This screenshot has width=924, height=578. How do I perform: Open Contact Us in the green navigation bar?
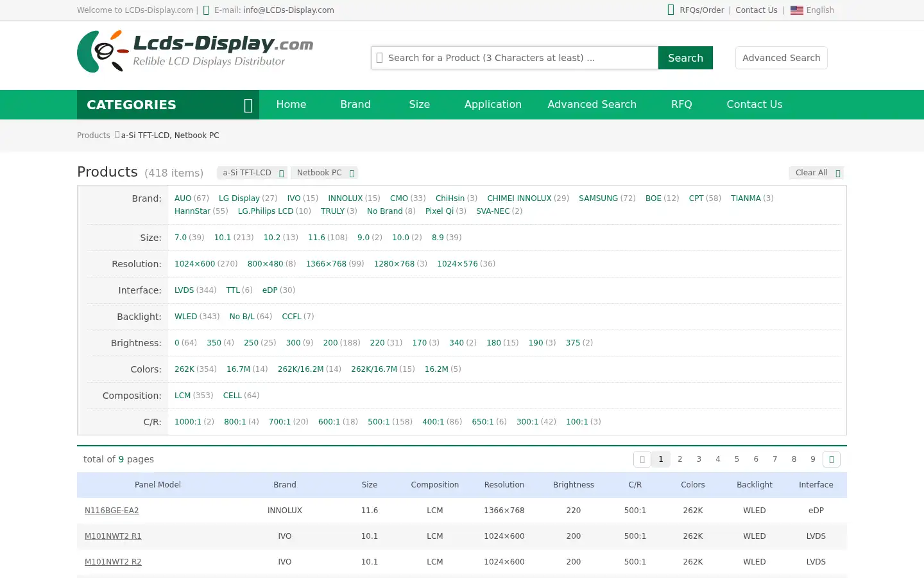755,105
